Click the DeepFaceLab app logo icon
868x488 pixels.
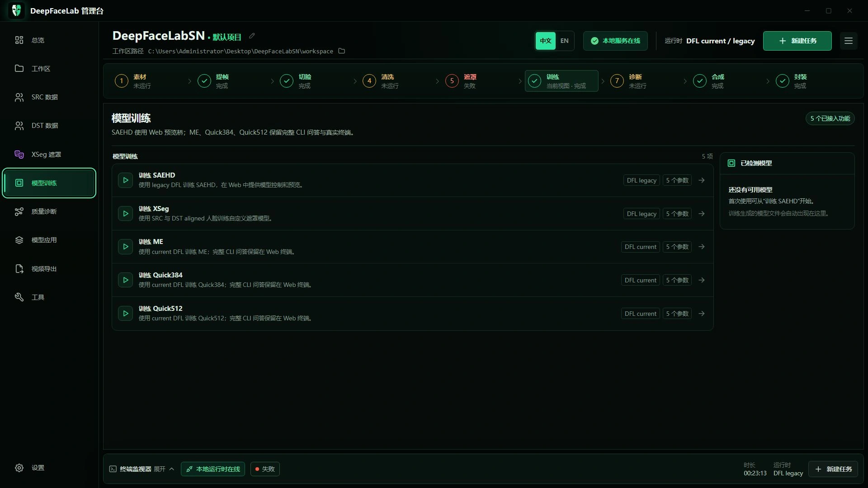click(17, 10)
